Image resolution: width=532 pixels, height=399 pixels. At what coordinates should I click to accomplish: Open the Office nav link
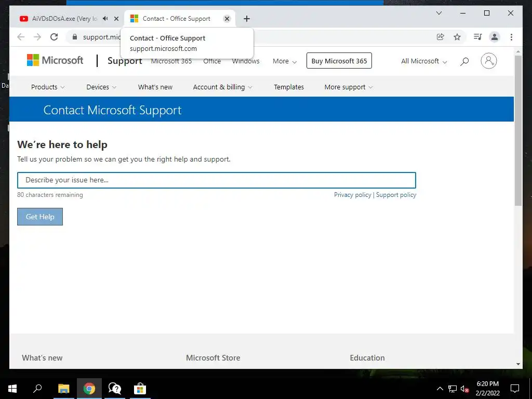pyautogui.click(x=212, y=61)
